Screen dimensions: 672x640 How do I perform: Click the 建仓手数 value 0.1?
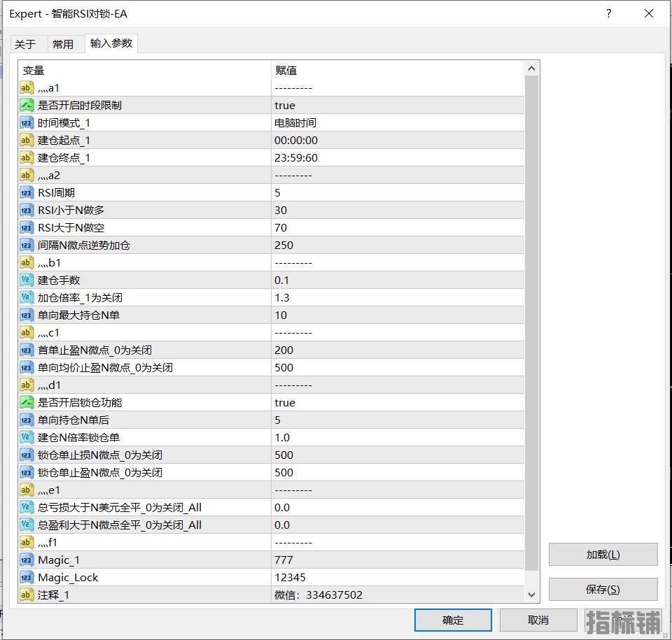[281, 280]
